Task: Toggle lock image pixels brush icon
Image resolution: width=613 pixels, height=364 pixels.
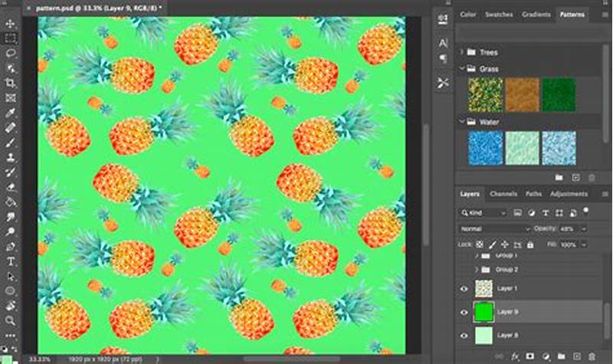Action: point(493,244)
